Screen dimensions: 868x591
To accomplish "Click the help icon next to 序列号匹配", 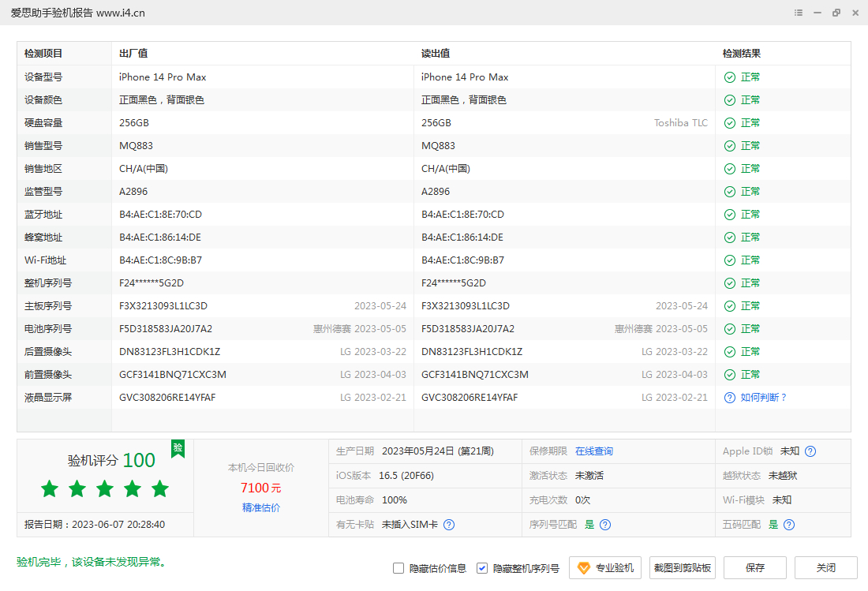I will [x=605, y=525].
